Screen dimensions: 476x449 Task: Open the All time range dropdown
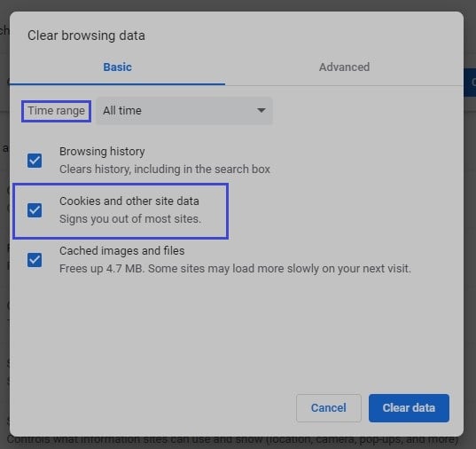point(184,110)
